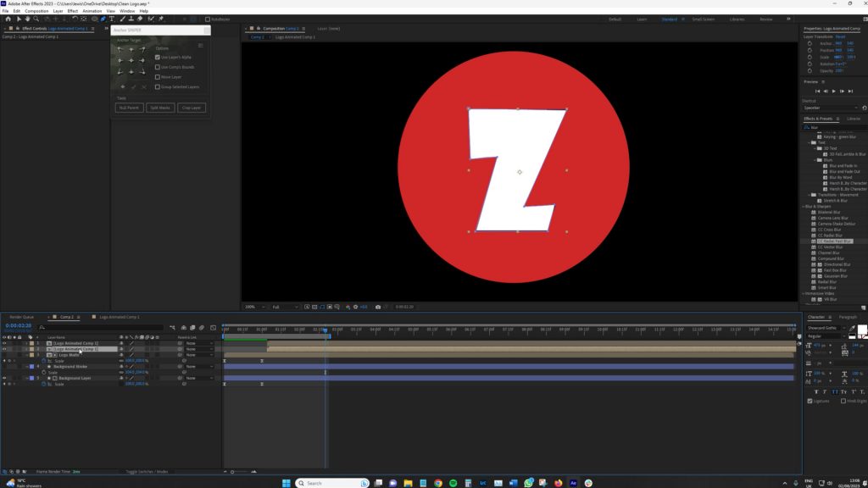
Task: Open the Animation menu
Action: tap(92, 11)
